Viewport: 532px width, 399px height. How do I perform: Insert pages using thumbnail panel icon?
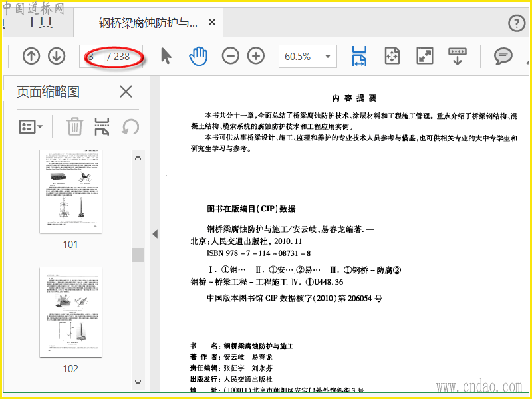tap(102, 126)
